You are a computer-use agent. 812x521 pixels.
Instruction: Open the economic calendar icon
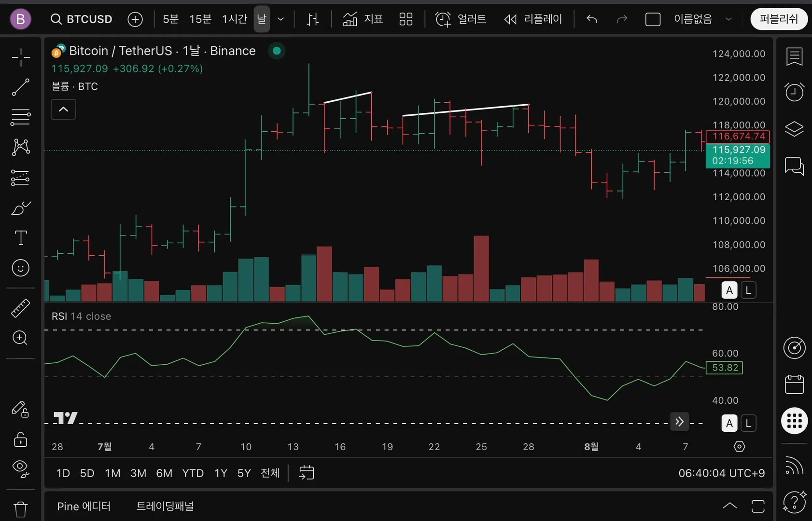[x=794, y=384]
